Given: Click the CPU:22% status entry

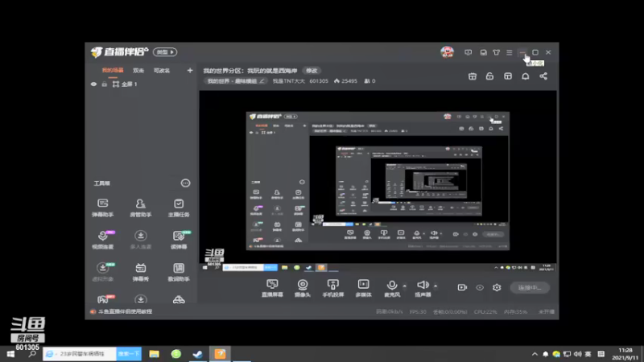Looking at the screenshot, I should (x=485, y=312).
